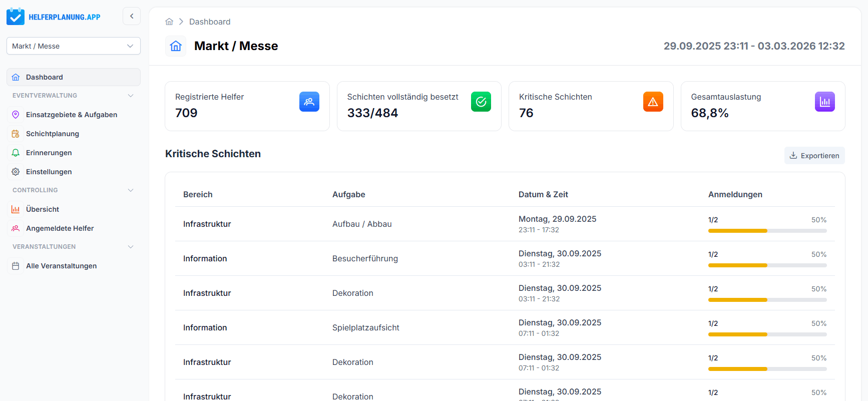Screen dimensions: 868x401
Task: Click the gear icon next to Einstellungen
Action: click(16, 172)
